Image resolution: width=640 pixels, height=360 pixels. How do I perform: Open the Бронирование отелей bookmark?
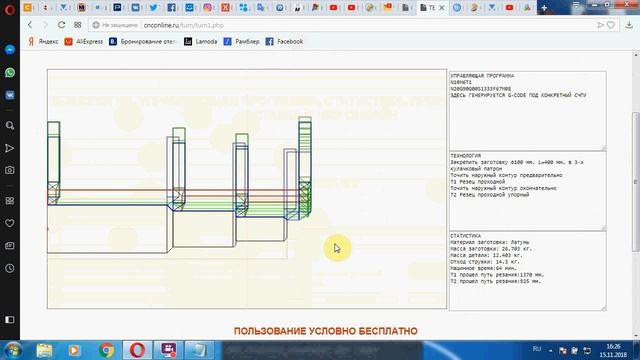pyautogui.click(x=143, y=42)
